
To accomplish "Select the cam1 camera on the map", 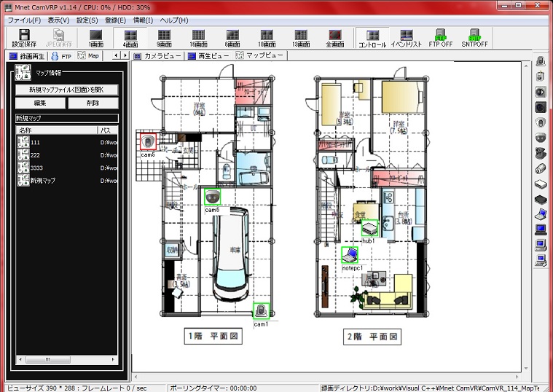I will (x=262, y=311).
